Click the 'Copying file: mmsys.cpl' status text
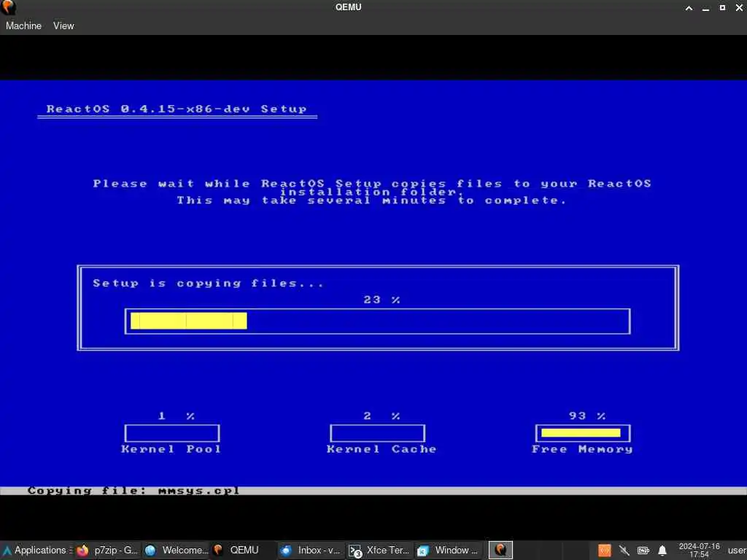747x560 pixels. (133, 491)
